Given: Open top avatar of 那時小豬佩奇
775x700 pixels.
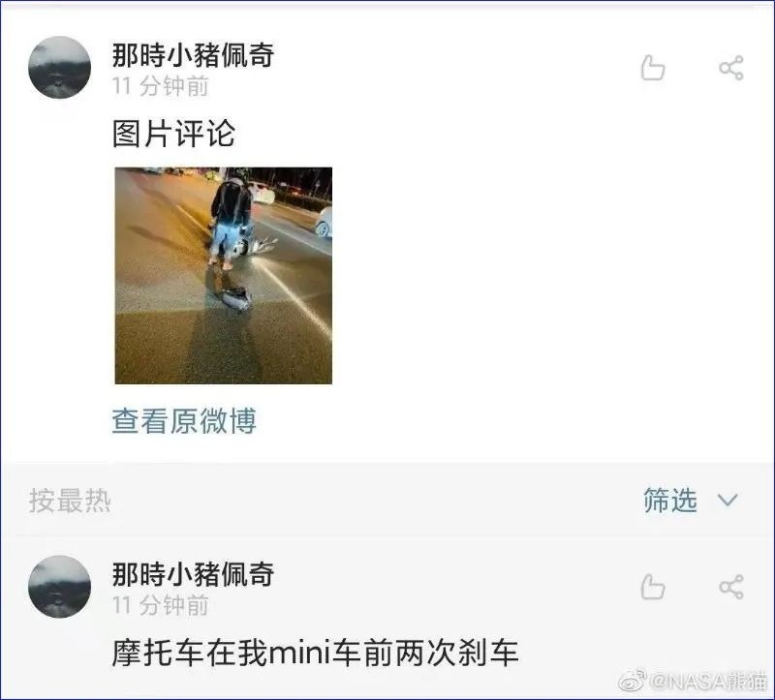Looking at the screenshot, I should tap(59, 67).
